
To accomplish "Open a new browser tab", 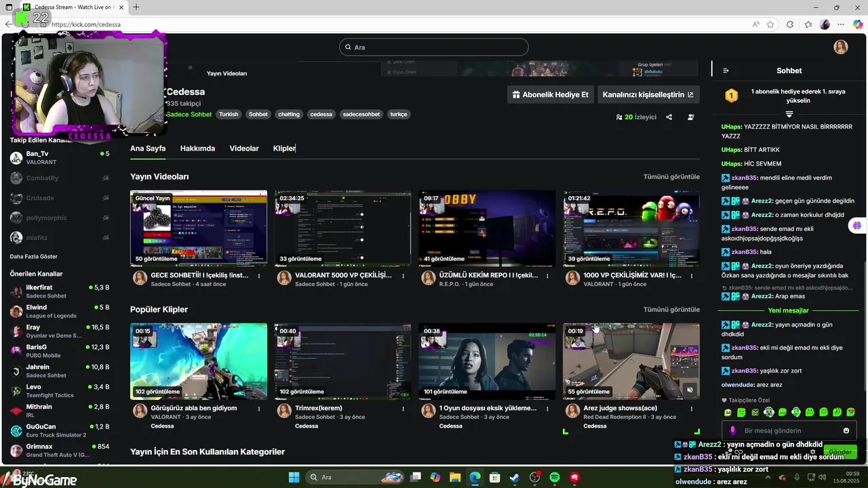I will click(x=136, y=7).
